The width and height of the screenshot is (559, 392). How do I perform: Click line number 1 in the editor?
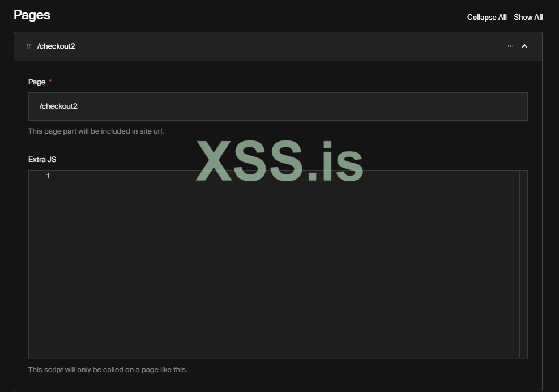(48, 176)
